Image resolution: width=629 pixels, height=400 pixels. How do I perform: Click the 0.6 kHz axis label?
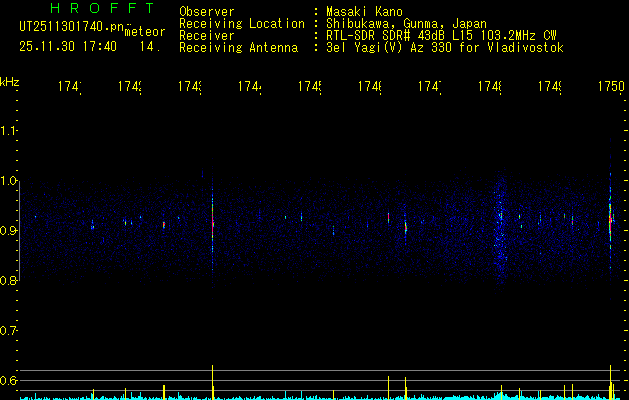(8, 380)
